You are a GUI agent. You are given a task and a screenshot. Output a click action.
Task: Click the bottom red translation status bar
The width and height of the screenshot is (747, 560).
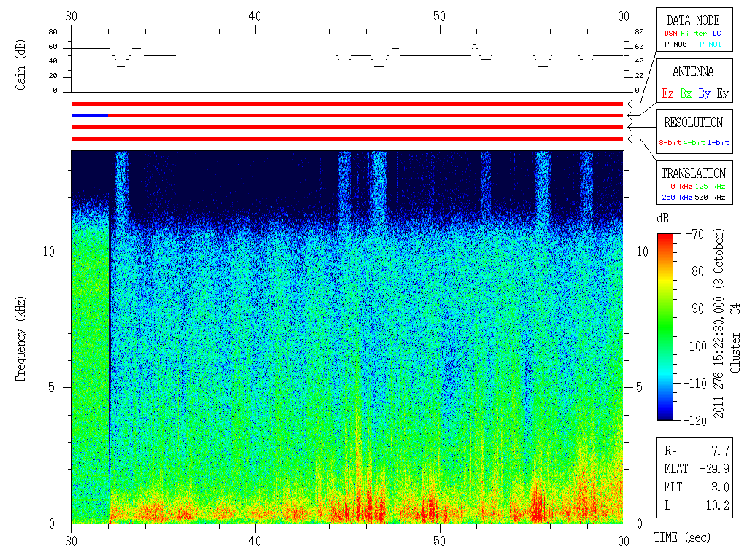click(x=348, y=139)
